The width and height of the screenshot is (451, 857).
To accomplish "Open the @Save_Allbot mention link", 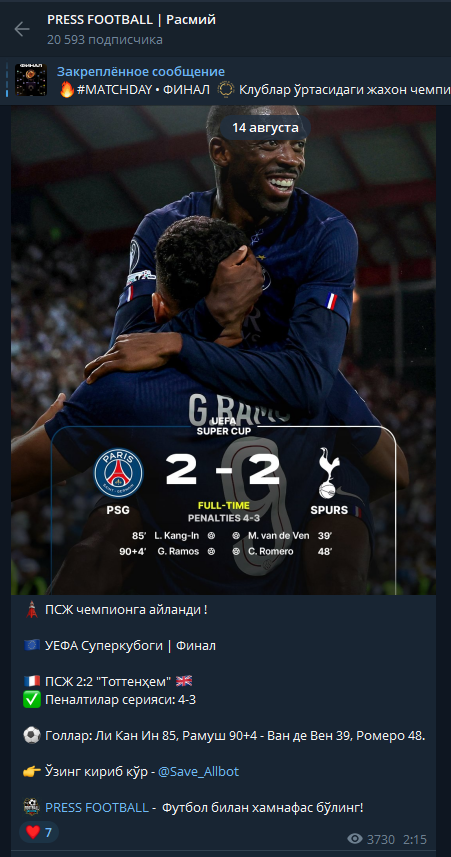I will pyautogui.click(x=198, y=772).
